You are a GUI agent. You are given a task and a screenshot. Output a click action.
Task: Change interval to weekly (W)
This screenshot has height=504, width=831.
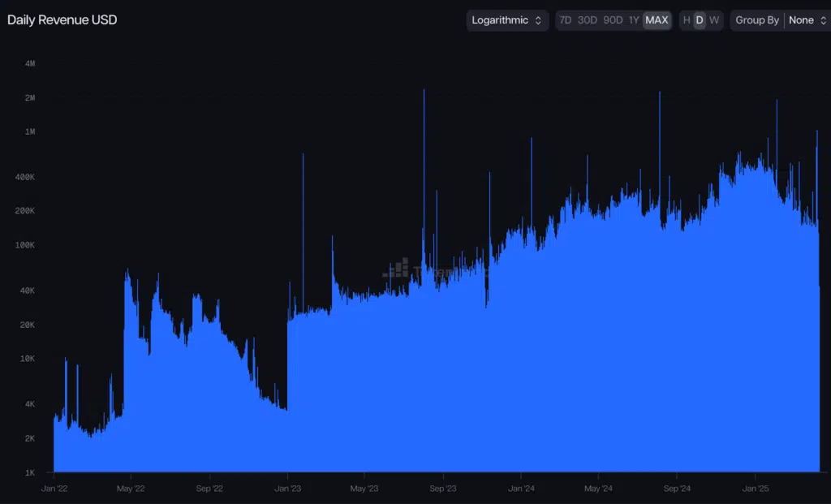click(713, 20)
